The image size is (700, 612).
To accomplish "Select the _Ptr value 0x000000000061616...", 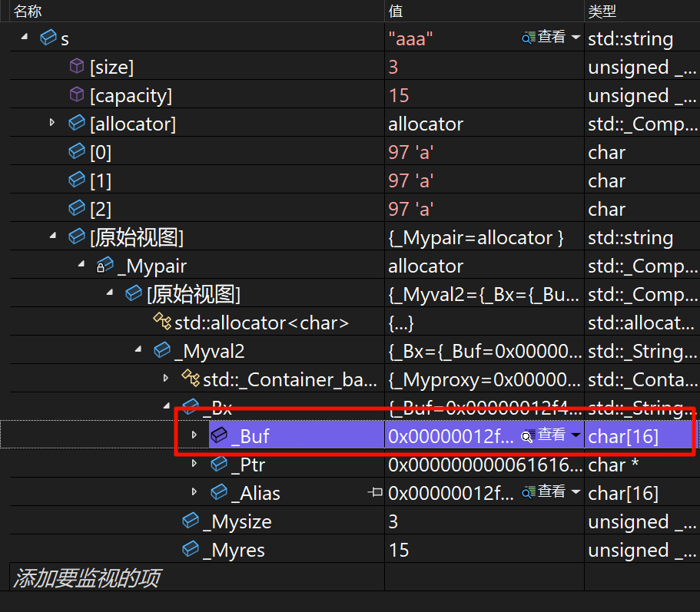I will point(486,465).
